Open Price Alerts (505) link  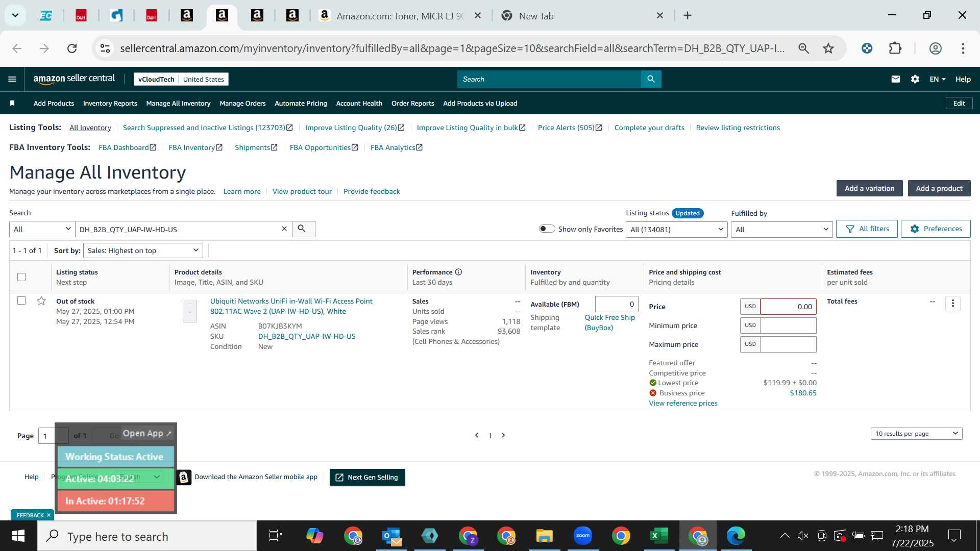point(570,128)
